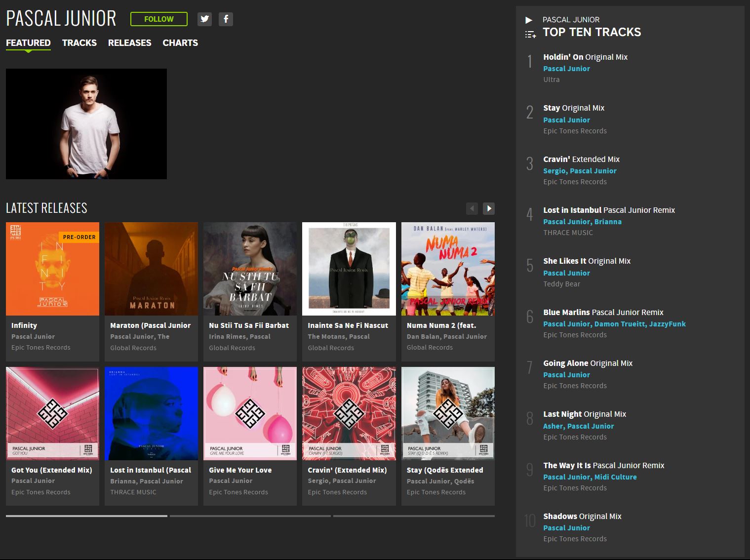Open Give Me Your Love title link
This screenshot has width=750, height=560.
[240, 470]
